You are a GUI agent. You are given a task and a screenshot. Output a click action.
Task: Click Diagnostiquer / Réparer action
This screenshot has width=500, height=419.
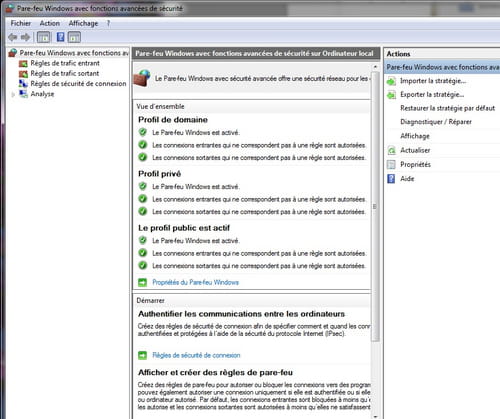pos(436,122)
